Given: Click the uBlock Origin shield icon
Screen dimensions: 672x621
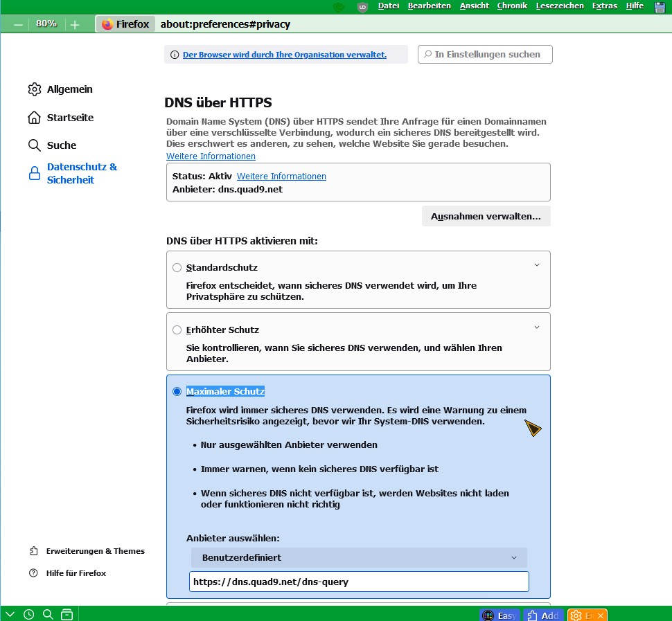Looking at the screenshot, I should [362, 6].
